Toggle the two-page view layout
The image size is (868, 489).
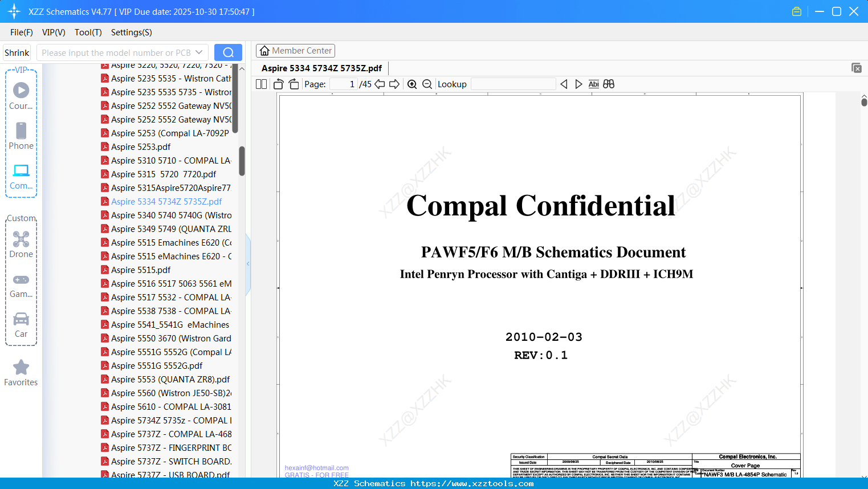tap(262, 84)
